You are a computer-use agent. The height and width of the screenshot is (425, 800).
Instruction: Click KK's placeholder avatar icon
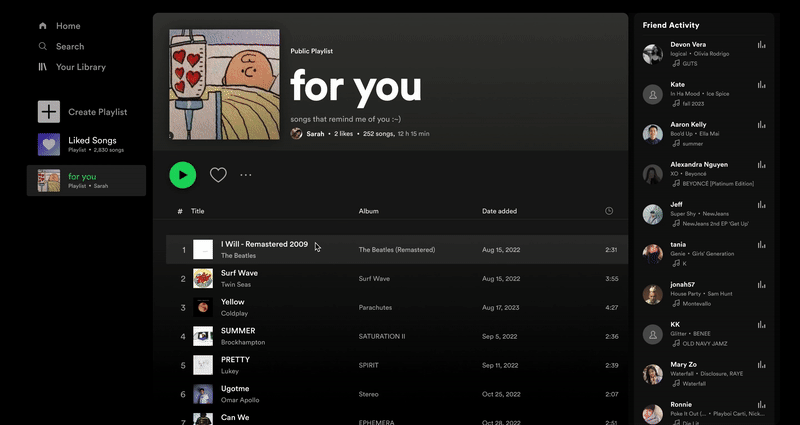point(653,334)
